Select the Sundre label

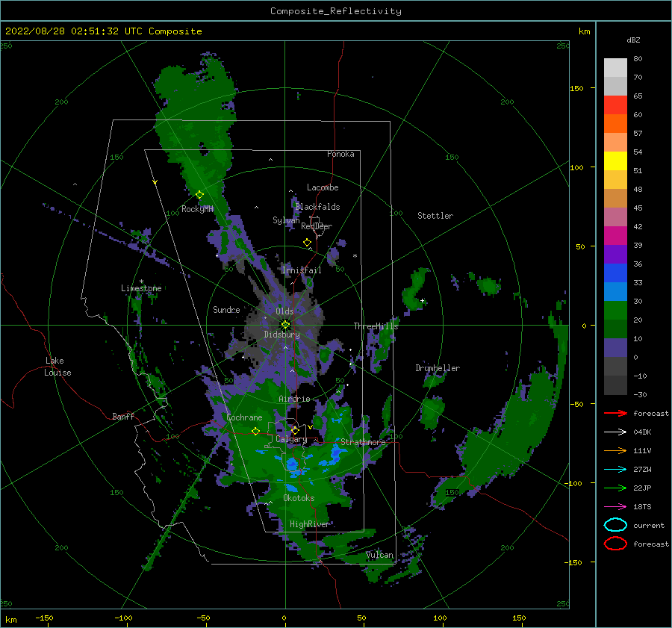(226, 309)
